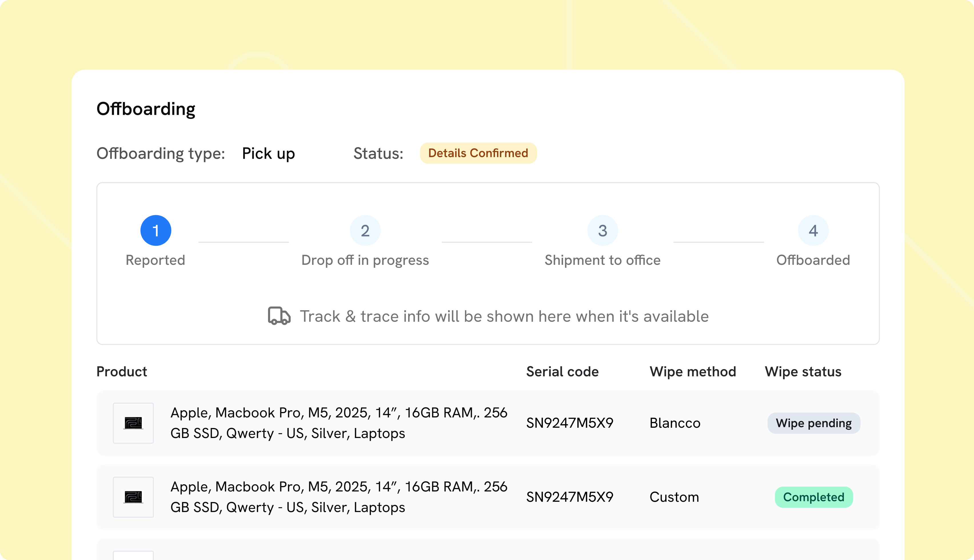974x560 pixels.
Task: Click the Blancco wipe method cell
Action: click(x=675, y=423)
